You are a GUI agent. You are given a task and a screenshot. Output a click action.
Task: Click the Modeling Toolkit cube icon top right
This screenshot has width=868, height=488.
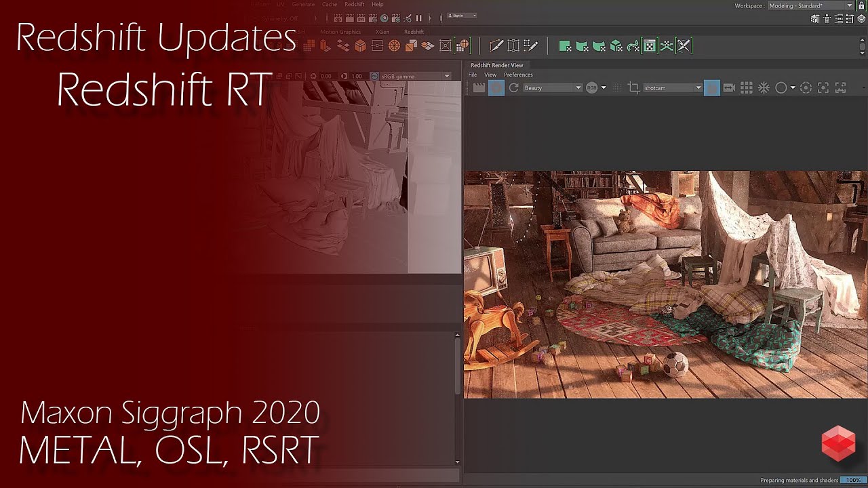tap(815, 19)
